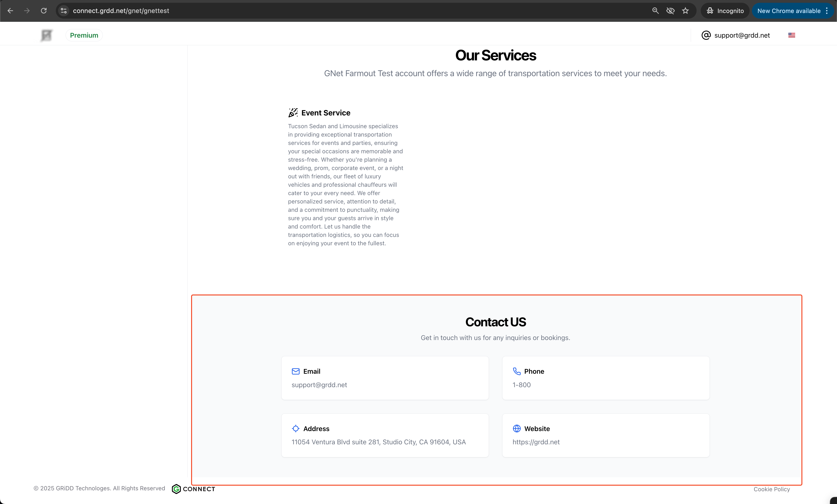Click the Incognito indicator
Image resolution: width=837 pixels, height=504 pixels.
pos(725,11)
